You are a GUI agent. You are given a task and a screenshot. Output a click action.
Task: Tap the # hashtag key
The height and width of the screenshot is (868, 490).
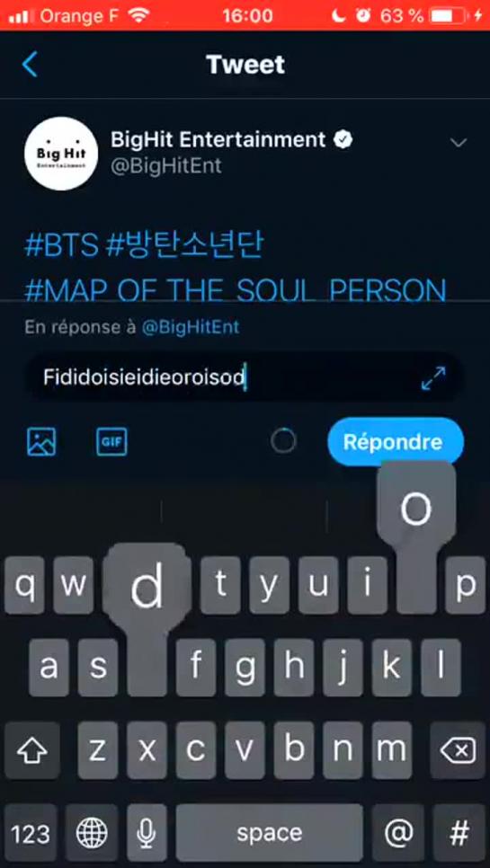tap(459, 833)
